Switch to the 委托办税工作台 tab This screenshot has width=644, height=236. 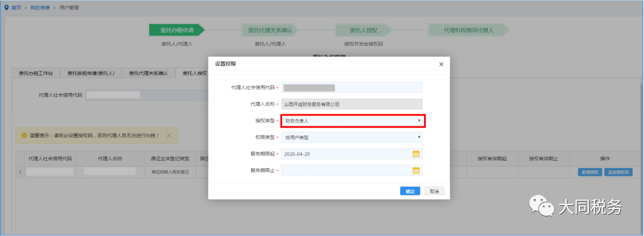coord(36,73)
